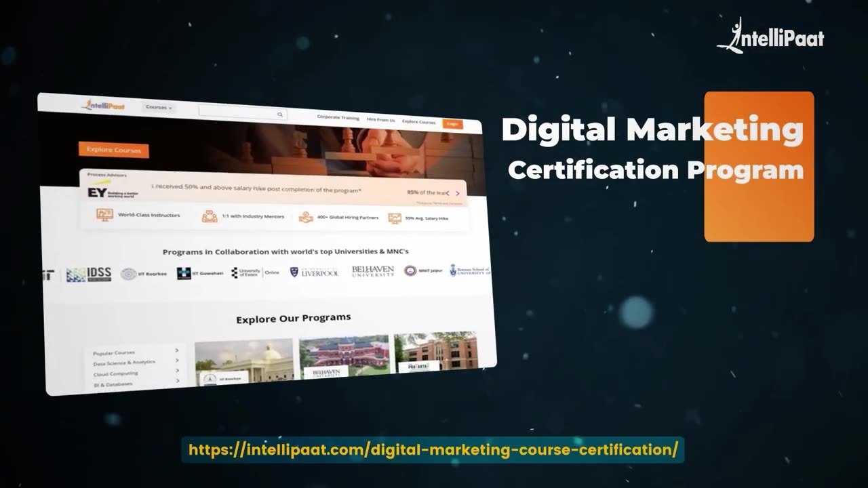
Task: Go to next testimonial with right chevron
Action: 458,193
